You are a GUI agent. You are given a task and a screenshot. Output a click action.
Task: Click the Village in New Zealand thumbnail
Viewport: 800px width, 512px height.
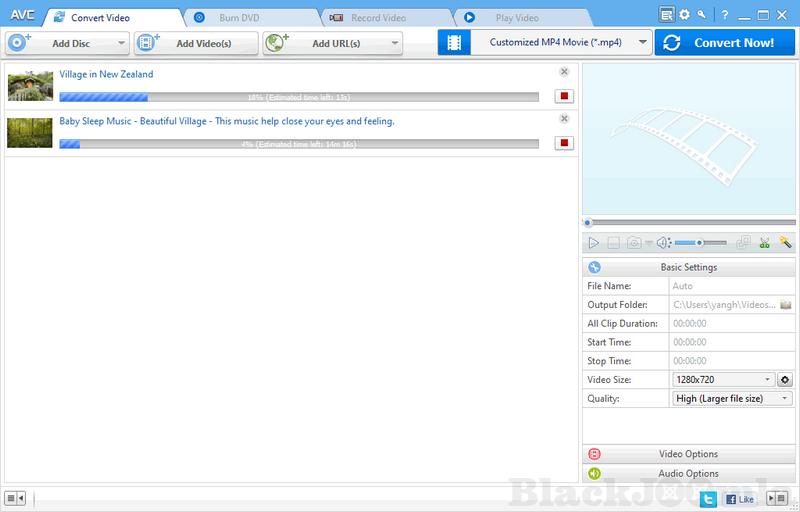[30, 86]
